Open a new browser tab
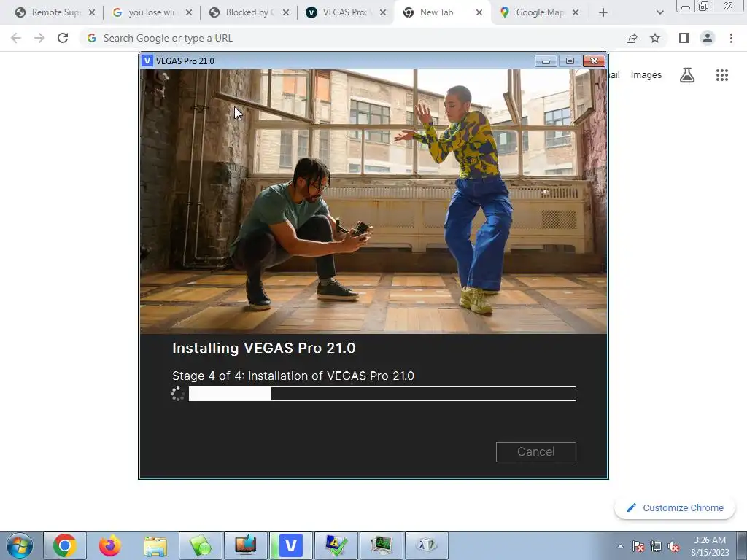747x560 pixels. tap(603, 13)
